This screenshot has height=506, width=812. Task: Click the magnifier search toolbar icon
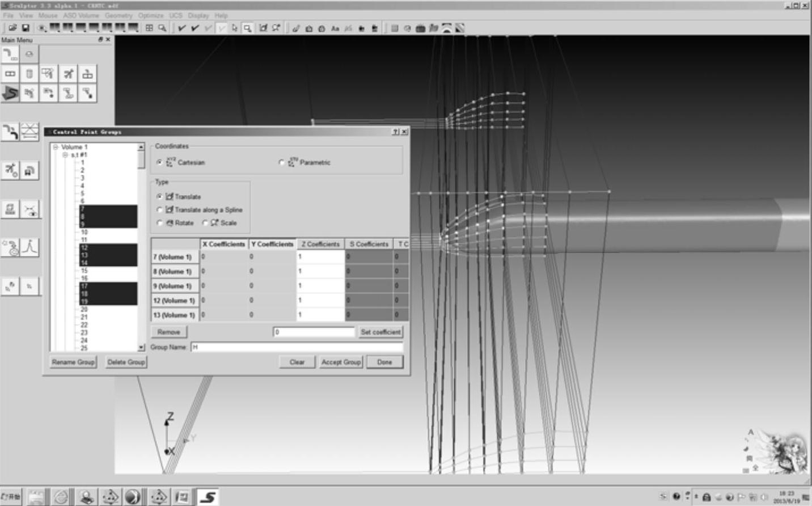162,28
